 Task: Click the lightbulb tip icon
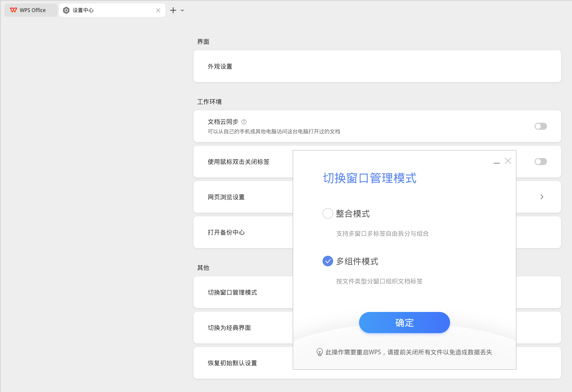pos(320,352)
